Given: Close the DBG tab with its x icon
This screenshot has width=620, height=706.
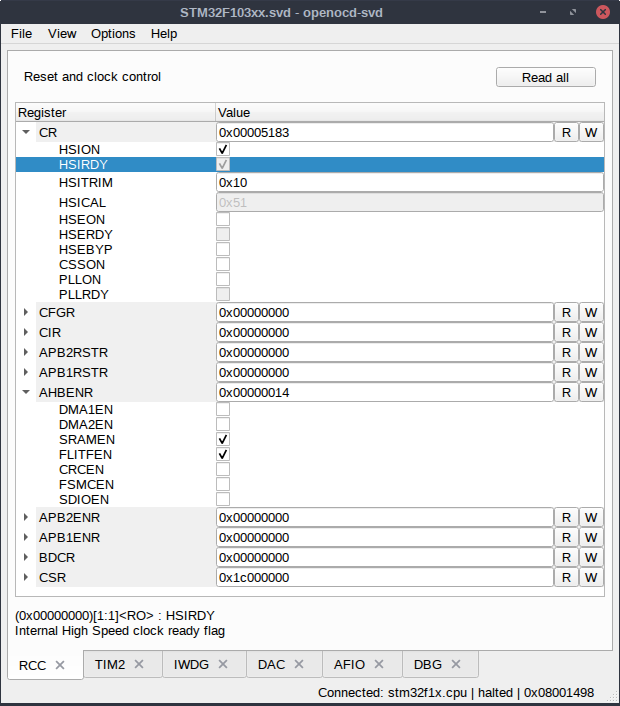Looking at the screenshot, I should tap(456, 664).
